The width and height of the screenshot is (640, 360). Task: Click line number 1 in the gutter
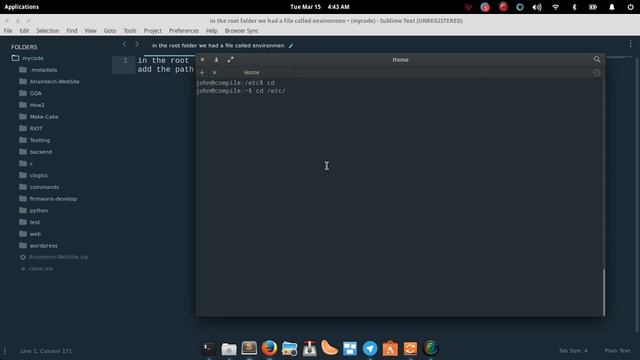click(x=125, y=60)
